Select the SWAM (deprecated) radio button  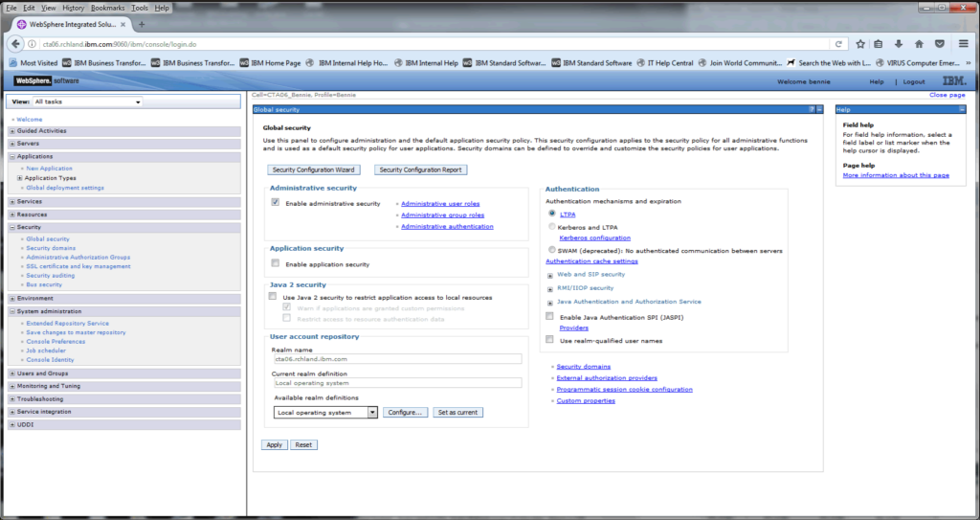point(552,250)
